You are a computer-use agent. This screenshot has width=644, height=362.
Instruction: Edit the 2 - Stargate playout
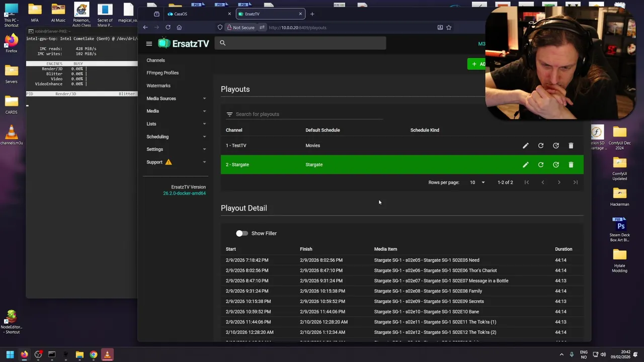click(x=525, y=165)
